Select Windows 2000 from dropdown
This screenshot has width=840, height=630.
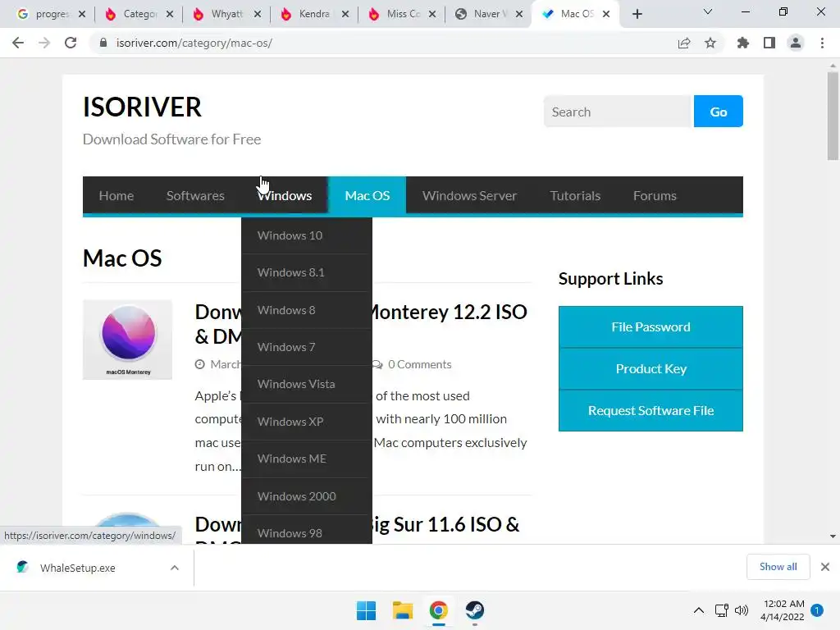(x=307, y=496)
